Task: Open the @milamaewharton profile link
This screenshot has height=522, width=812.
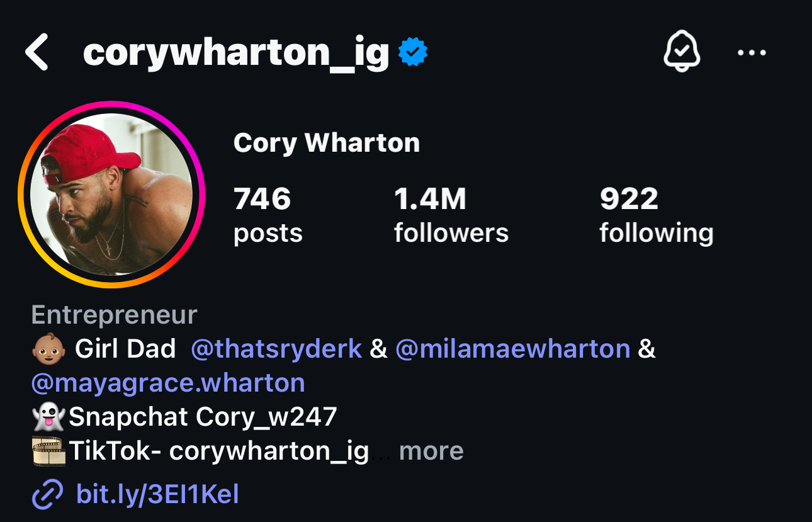Action: (x=512, y=349)
